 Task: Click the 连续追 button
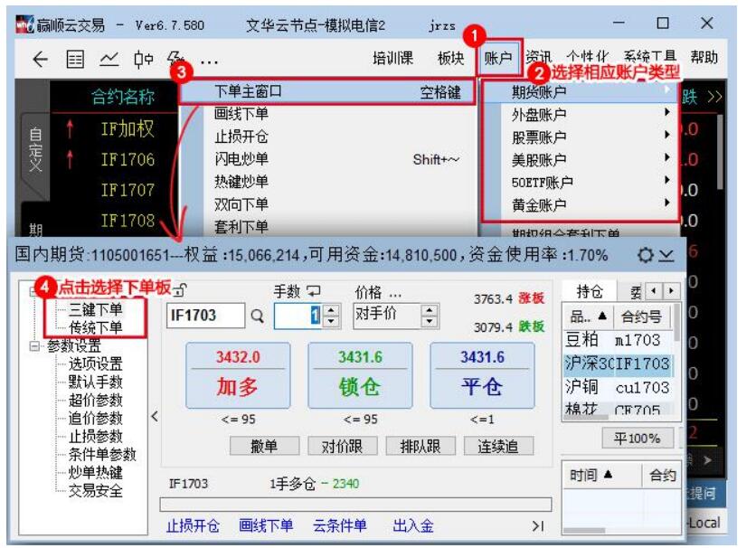point(498,447)
